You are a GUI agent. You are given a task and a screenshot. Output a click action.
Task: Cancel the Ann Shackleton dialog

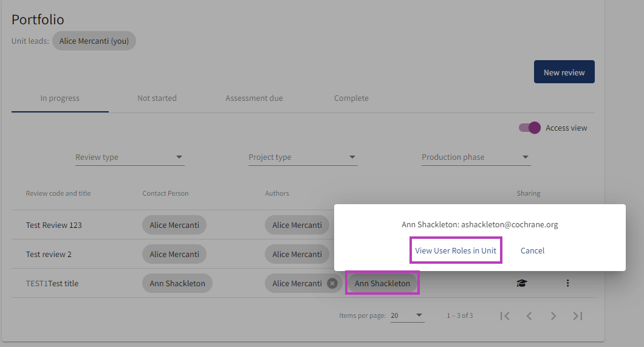[x=532, y=250]
